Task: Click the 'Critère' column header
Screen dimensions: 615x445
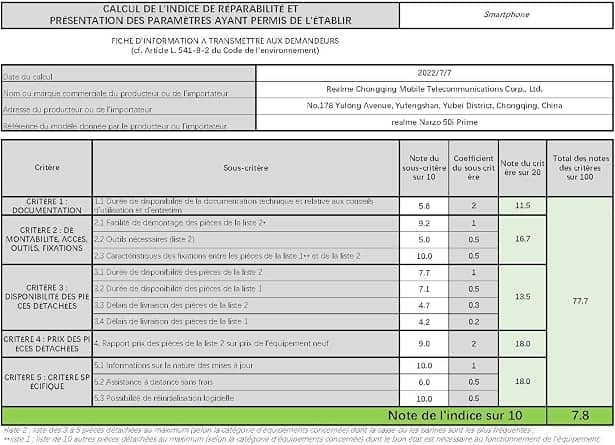Action: click(47, 167)
